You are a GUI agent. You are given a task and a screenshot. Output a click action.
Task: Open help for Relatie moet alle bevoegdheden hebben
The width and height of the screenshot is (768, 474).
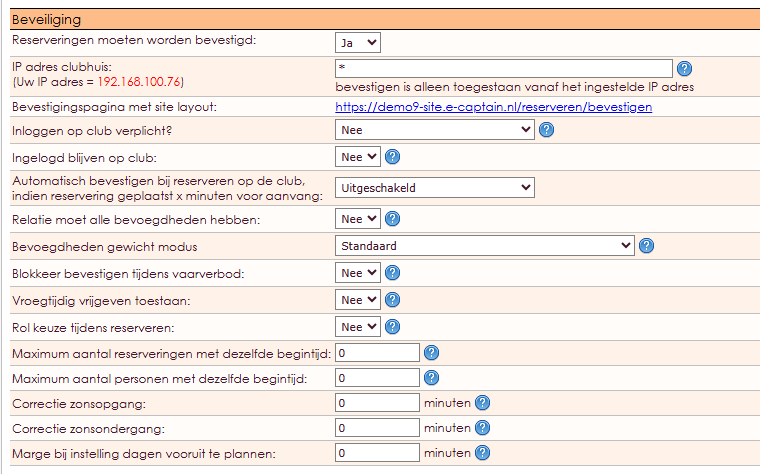[392, 219]
